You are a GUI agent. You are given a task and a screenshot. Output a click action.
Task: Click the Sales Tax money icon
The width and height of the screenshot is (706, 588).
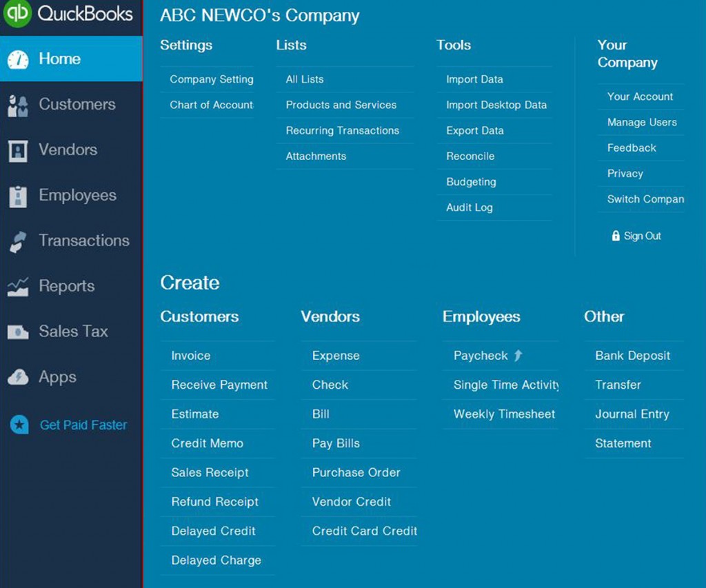pos(18,332)
